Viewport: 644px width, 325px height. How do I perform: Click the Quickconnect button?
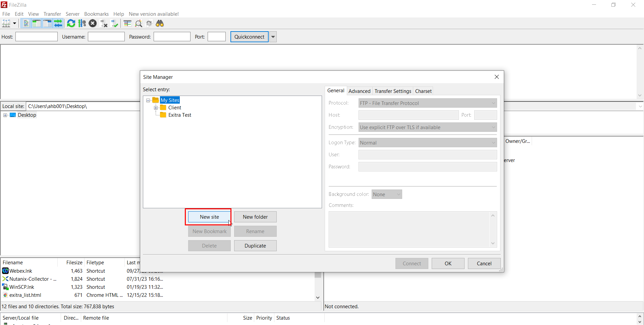250,37
